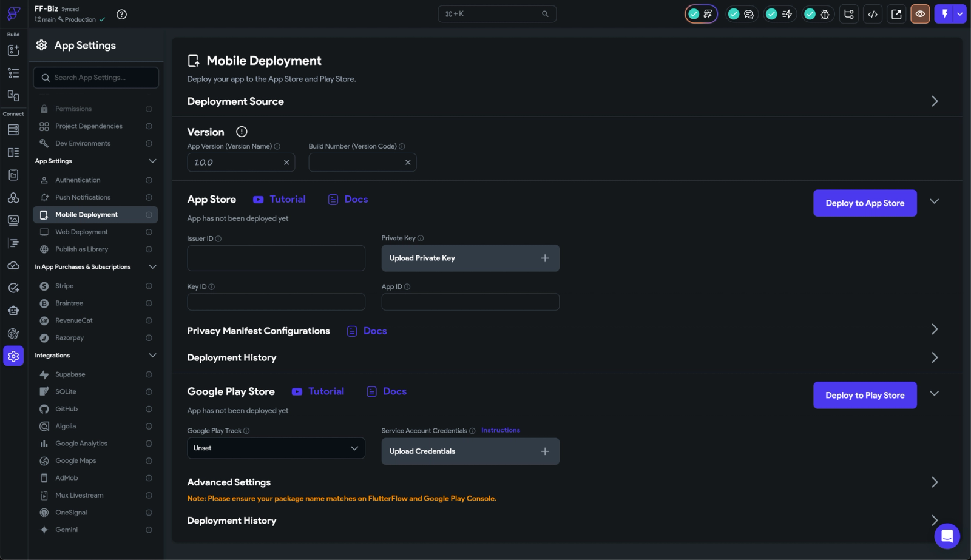The height and width of the screenshot is (560, 971).
Task: Clear the Build Number field with X
Action: coord(408,163)
